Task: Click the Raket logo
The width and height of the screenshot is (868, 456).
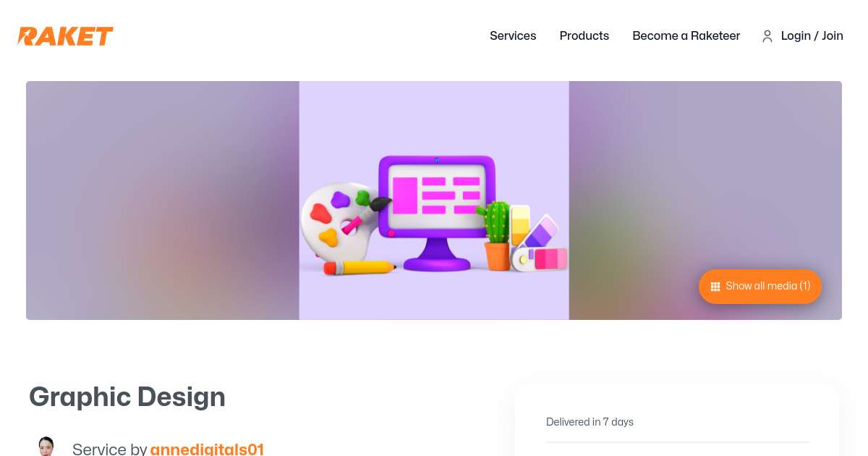Action: pos(65,35)
